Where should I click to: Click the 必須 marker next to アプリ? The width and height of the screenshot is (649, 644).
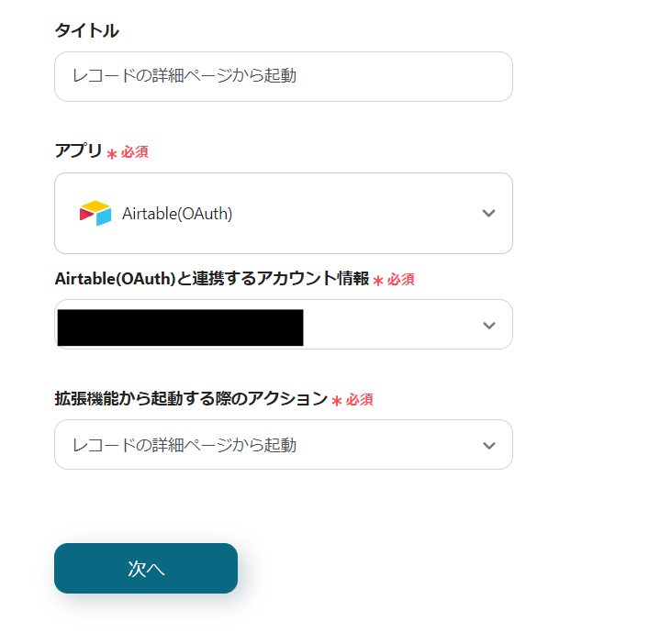click(x=134, y=152)
